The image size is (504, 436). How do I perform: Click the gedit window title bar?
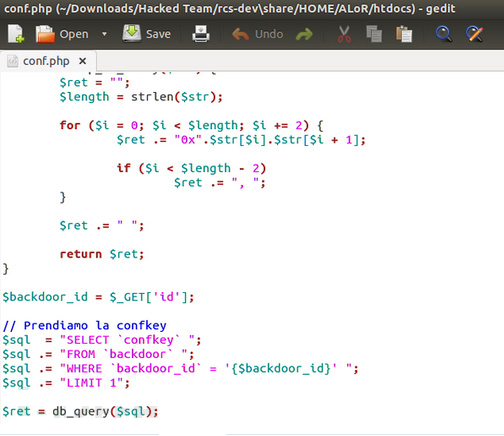point(252,8)
